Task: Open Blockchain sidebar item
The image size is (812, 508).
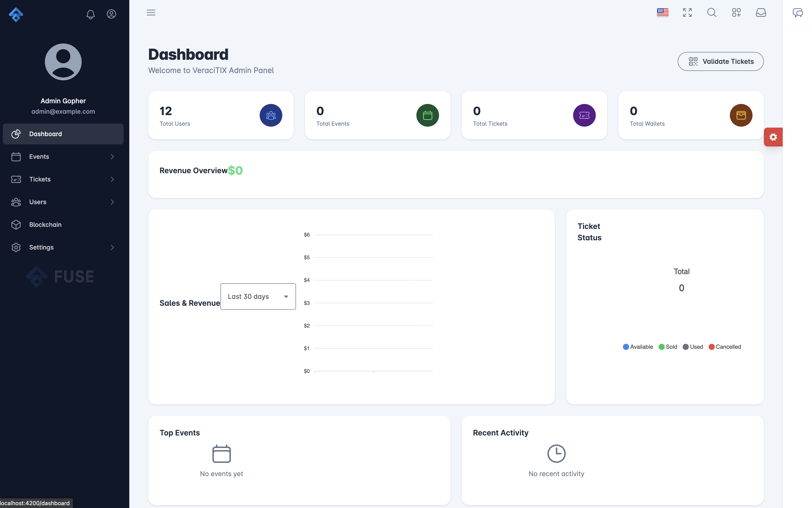Action: pos(63,225)
